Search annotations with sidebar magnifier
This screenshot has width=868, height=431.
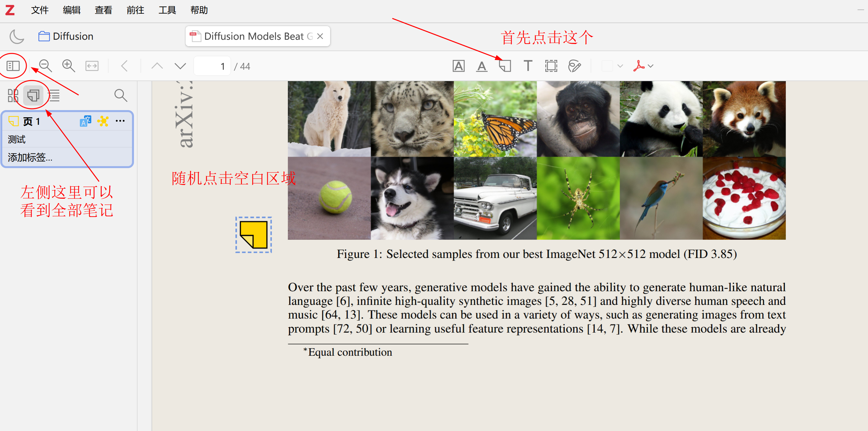pyautogui.click(x=121, y=95)
